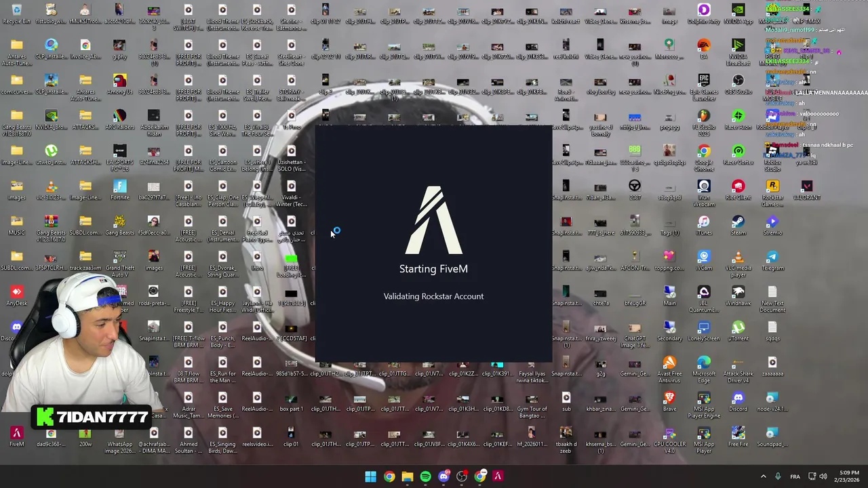Select the Windhawk icon

[738, 296]
